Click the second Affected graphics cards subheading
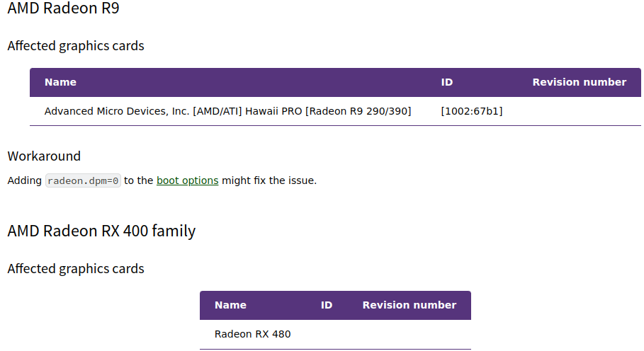The width and height of the screenshot is (644, 351). pyautogui.click(x=76, y=269)
